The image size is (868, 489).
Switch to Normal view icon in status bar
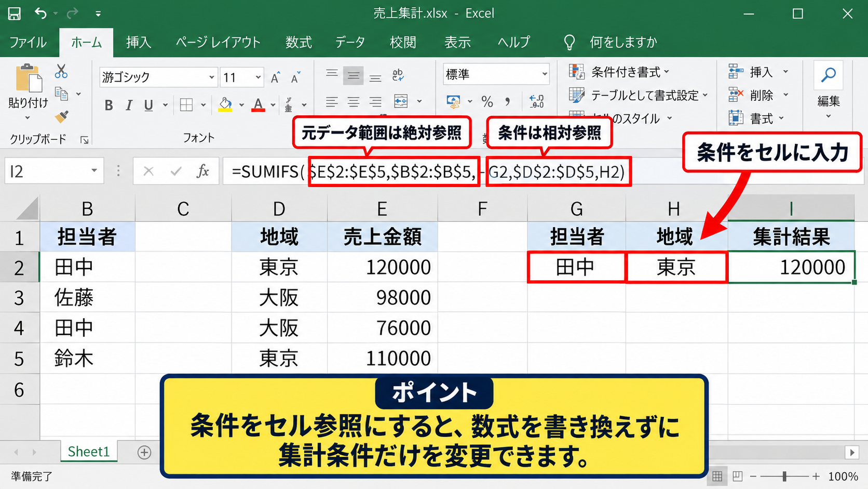[x=717, y=476]
